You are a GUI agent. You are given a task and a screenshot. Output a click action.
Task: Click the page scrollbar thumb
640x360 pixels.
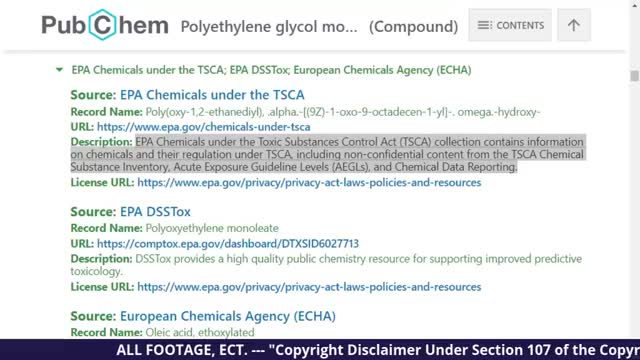pos(634,76)
